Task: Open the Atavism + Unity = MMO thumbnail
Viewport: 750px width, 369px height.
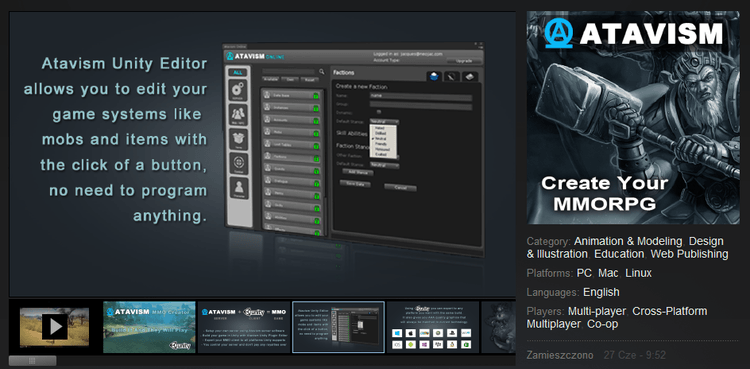Action: (x=244, y=327)
